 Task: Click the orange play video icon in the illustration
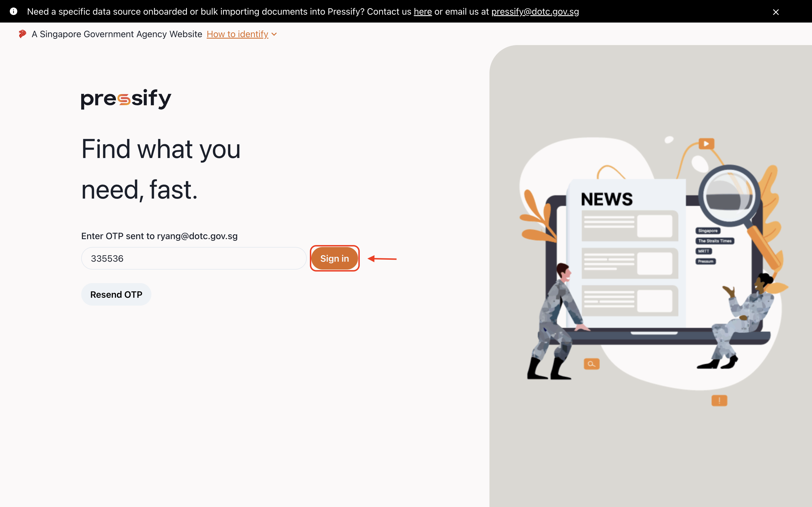coord(706,144)
